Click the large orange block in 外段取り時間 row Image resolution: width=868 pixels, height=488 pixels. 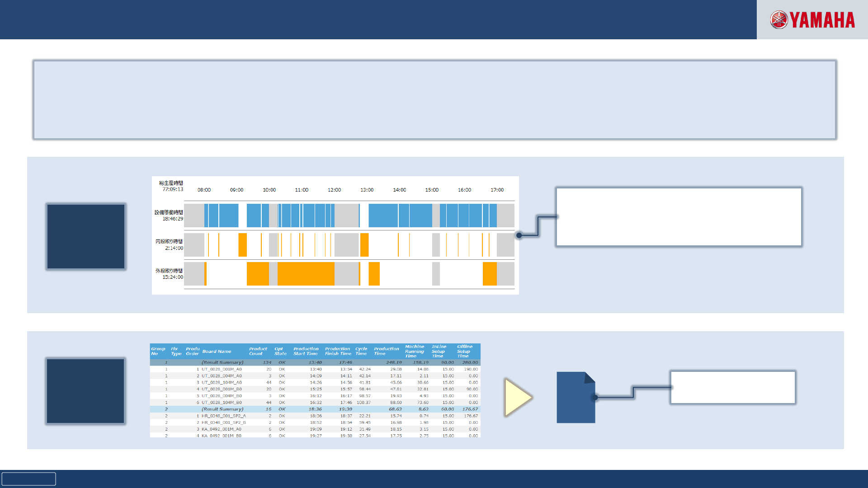(306, 273)
